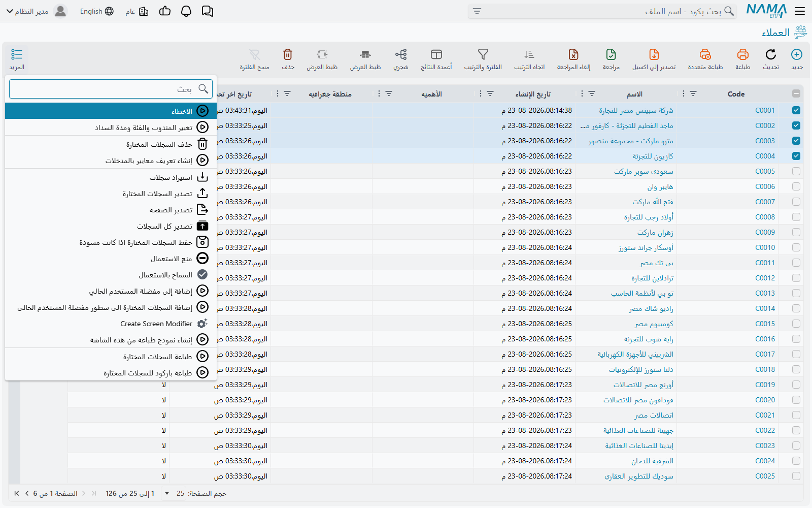The width and height of the screenshot is (812, 508).
Task: Open Code column filter menu
Action: tap(693, 93)
